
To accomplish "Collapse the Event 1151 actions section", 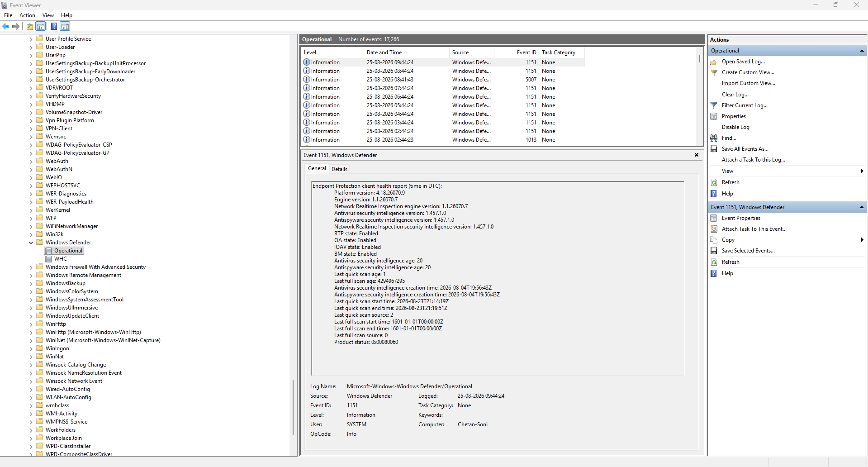I will click(x=862, y=207).
